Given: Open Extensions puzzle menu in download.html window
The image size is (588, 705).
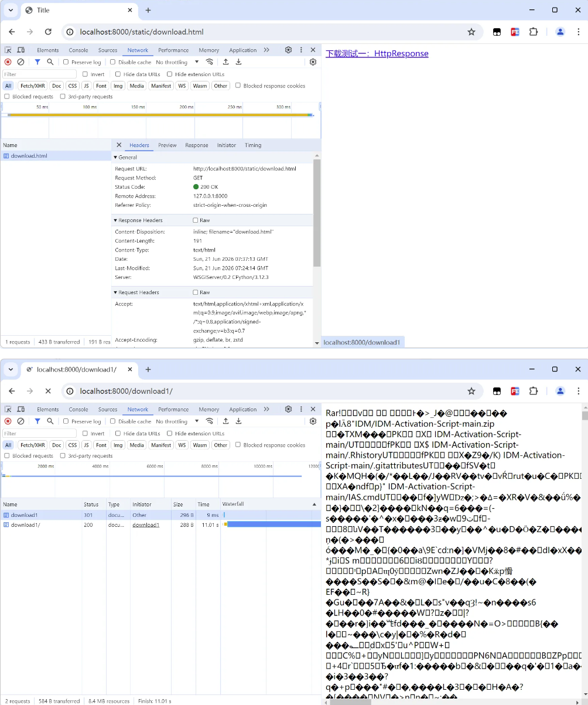Looking at the screenshot, I should pos(534,32).
